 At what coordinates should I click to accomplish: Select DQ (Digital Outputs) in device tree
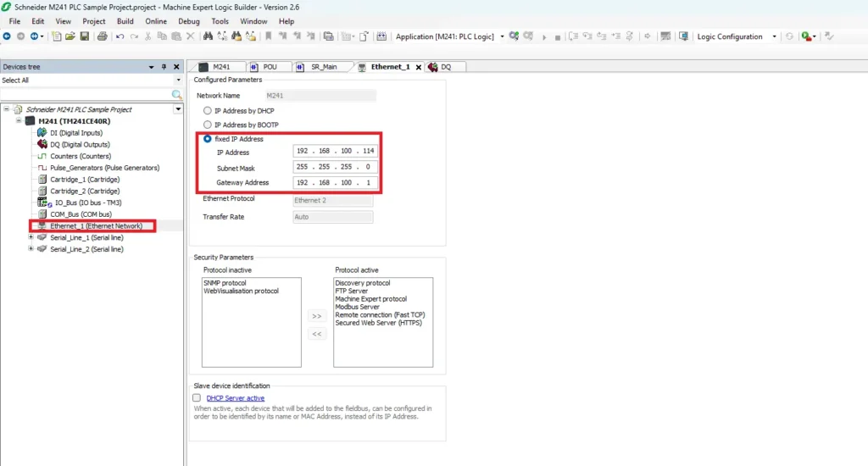point(80,144)
